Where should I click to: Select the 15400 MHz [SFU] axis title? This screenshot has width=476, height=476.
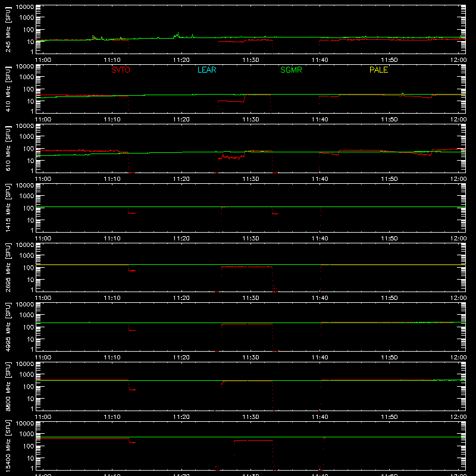point(8,446)
